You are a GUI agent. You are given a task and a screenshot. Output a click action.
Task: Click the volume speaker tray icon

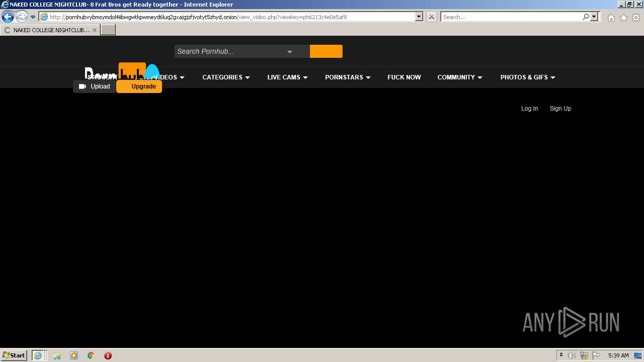pos(572,355)
